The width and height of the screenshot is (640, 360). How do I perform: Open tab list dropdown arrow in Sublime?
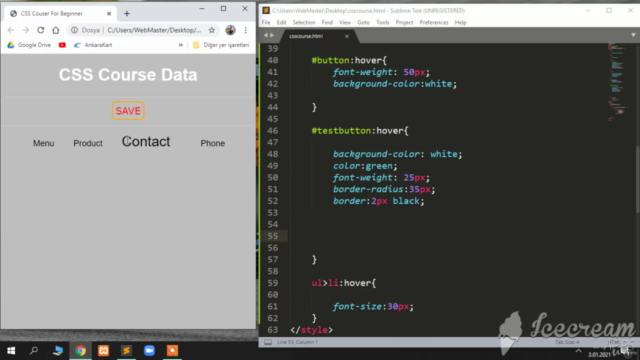coord(633,36)
